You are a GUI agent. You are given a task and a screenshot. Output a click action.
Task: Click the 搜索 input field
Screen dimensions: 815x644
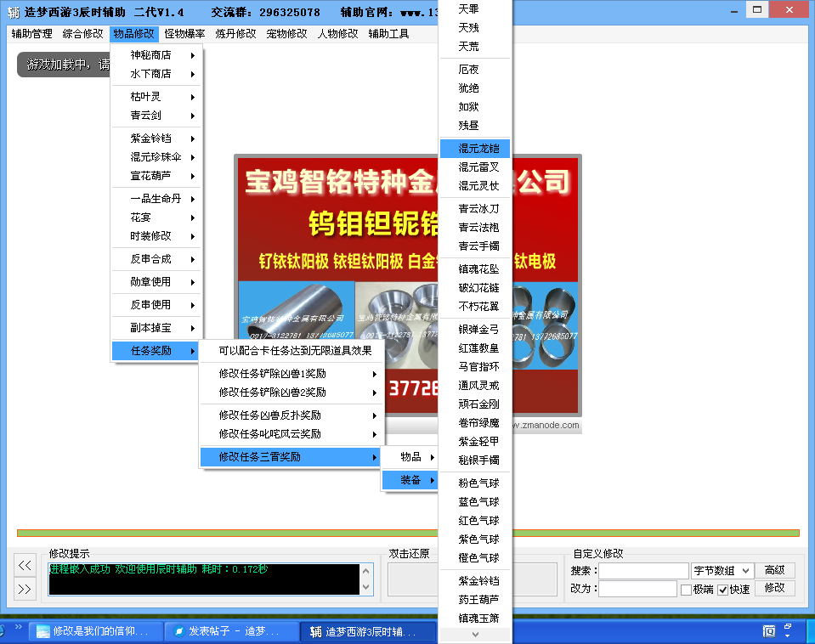pyautogui.click(x=642, y=571)
